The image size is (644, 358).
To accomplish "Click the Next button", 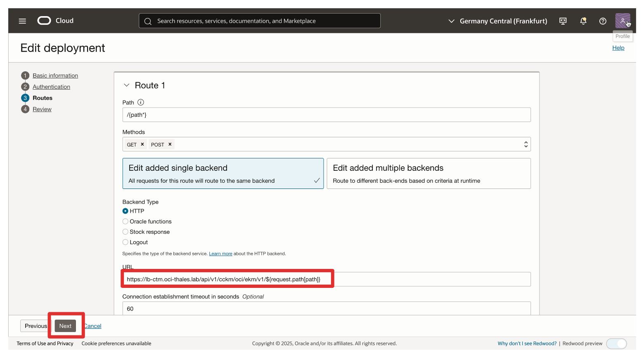I will (x=65, y=326).
